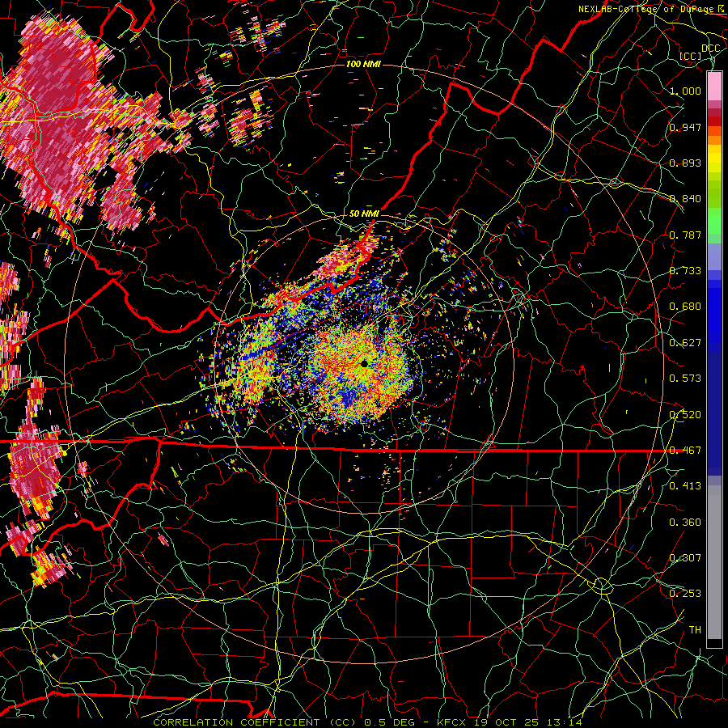This screenshot has width=728, height=728.
Task: Select the 0.413 scale value
Action: point(685,486)
